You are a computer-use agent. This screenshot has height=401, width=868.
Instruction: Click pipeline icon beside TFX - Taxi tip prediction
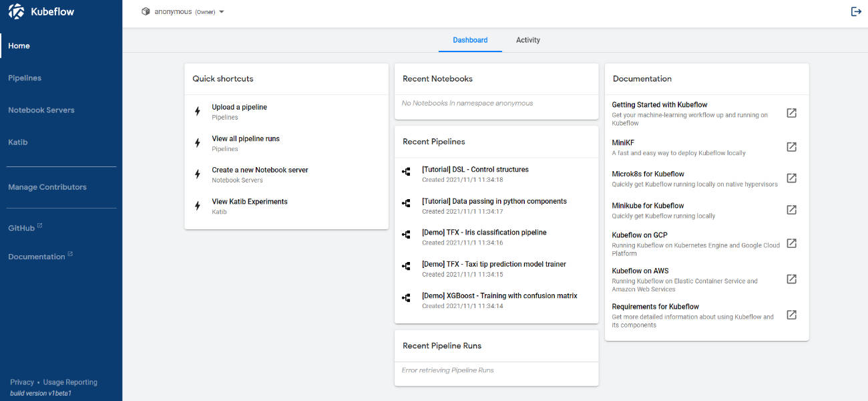(x=406, y=266)
